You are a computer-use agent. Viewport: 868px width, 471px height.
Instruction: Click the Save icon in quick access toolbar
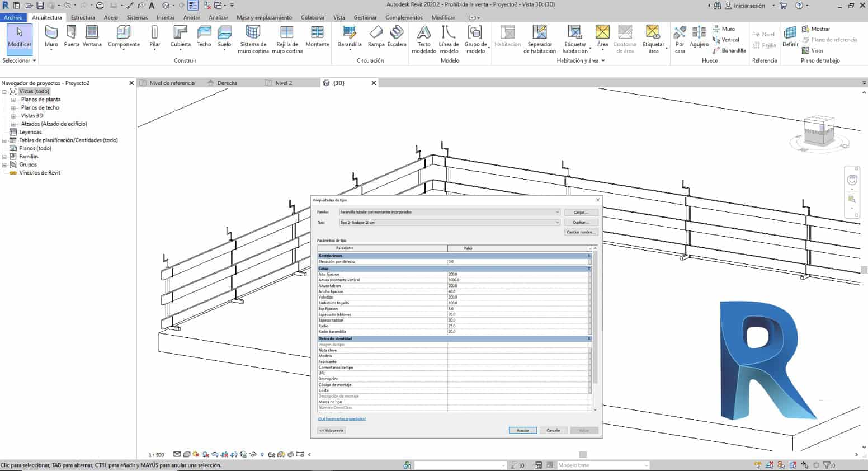coord(40,6)
